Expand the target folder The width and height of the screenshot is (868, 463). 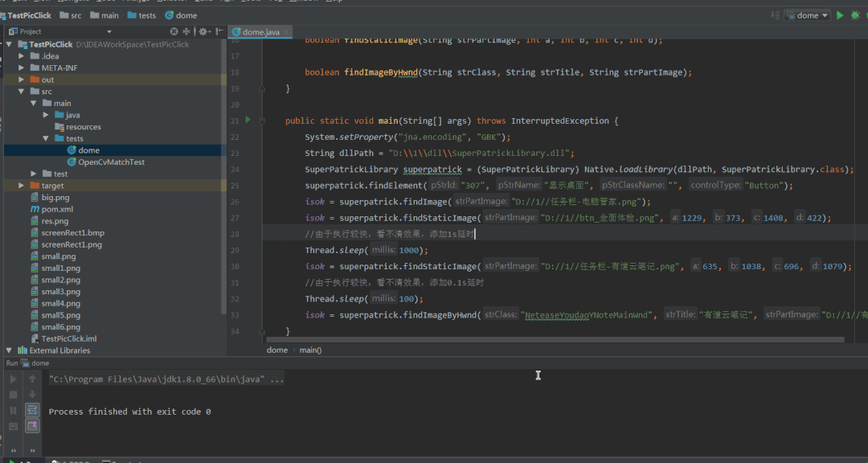21,186
